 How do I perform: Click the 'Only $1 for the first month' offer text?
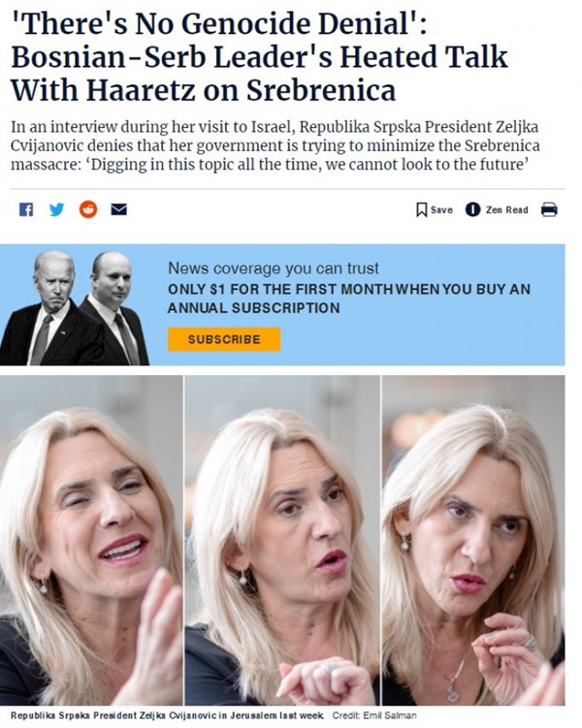point(349,299)
